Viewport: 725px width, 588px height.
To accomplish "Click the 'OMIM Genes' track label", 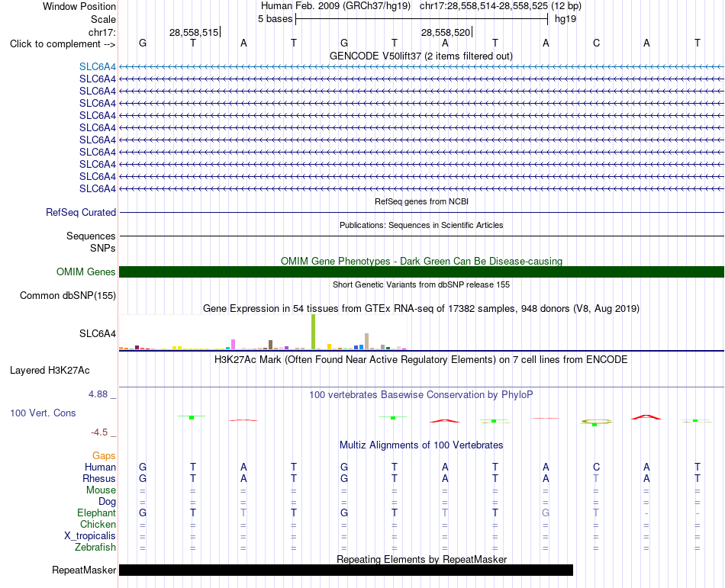I will 86,272.
